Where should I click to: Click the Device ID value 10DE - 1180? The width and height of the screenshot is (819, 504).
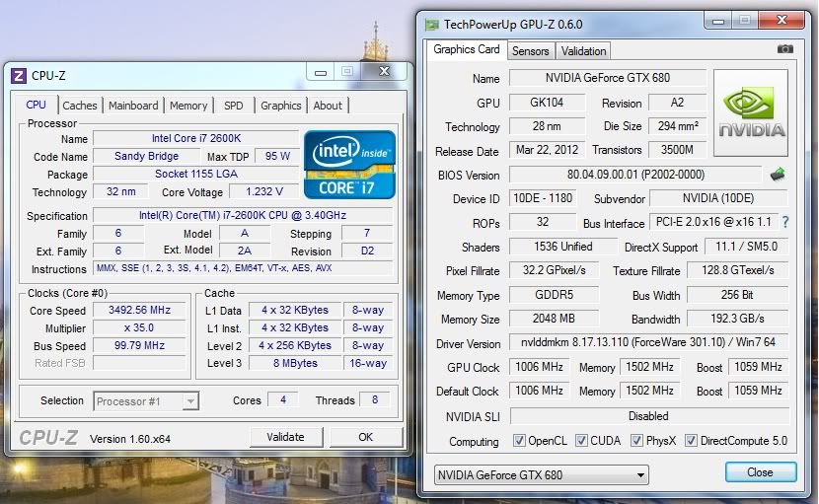[543, 198]
